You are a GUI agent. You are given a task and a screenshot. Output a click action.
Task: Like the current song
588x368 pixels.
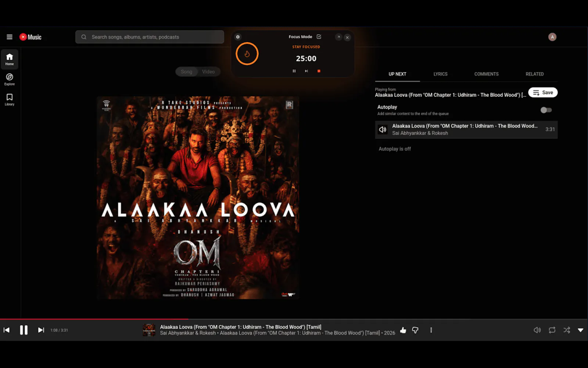403,330
